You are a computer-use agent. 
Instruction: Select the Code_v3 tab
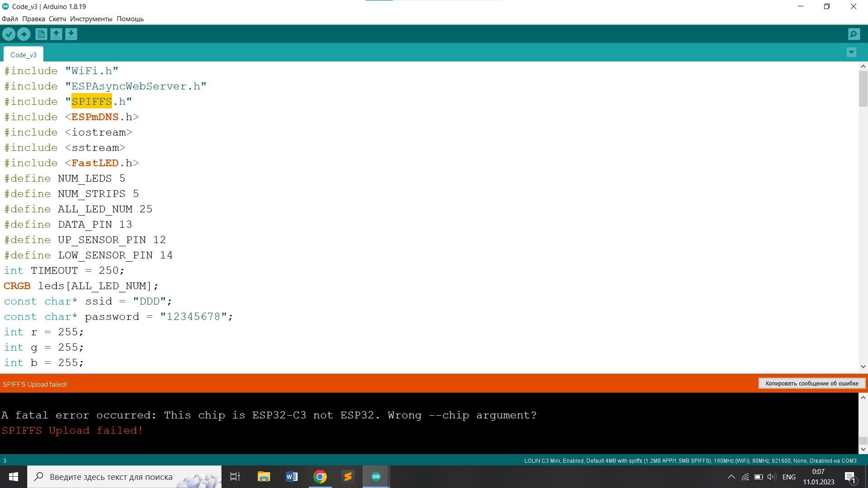click(x=24, y=55)
